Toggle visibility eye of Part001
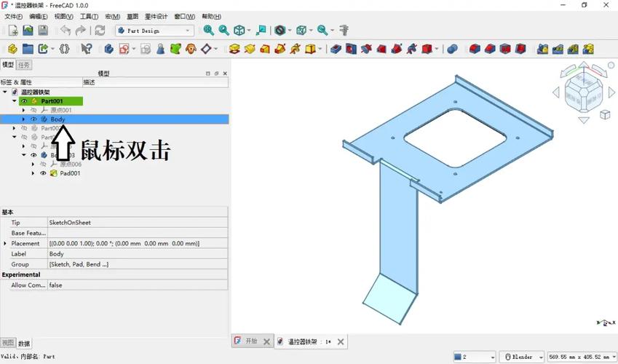The height and width of the screenshot is (364, 618). click(x=24, y=101)
